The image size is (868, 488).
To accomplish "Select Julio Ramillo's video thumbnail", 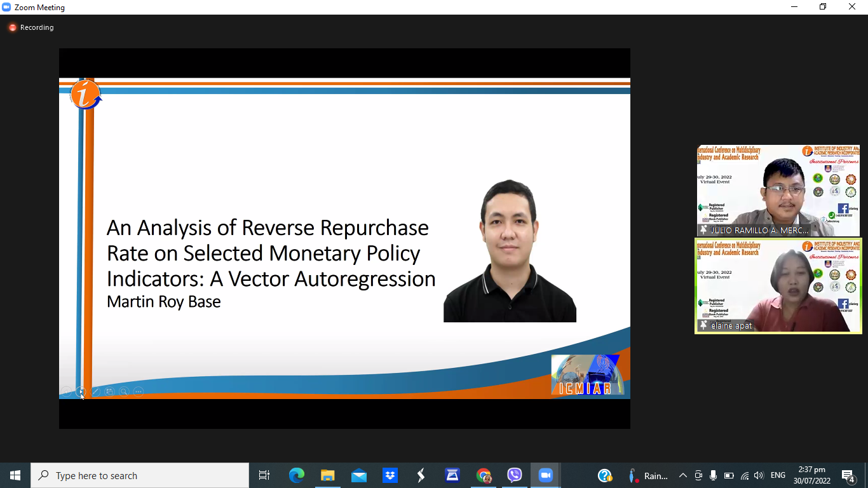I will pyautogui.click(x=778, y=191).
